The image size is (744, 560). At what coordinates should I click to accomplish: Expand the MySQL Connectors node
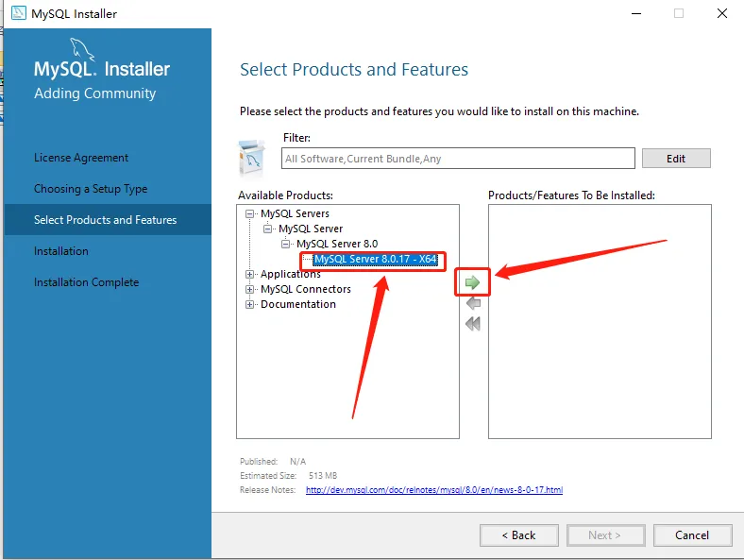pos(250,289)
